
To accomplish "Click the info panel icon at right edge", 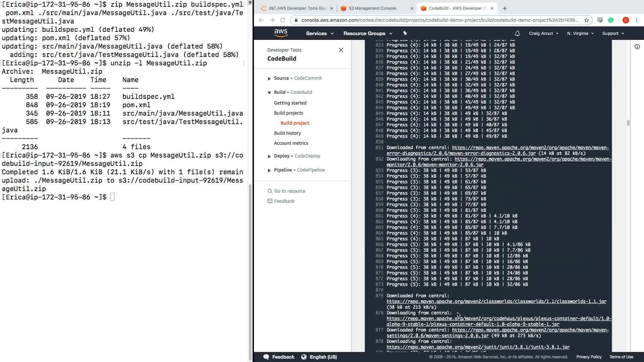I will point(637,47).
